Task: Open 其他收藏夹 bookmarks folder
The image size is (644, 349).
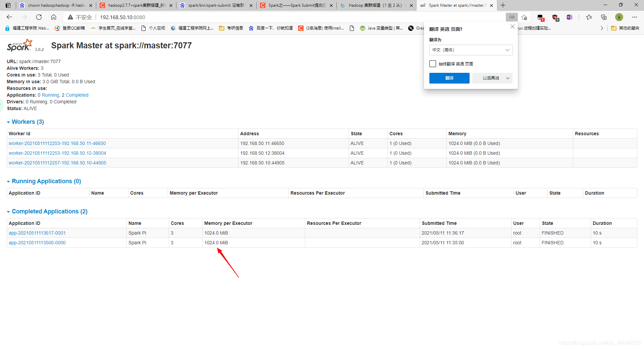Action: (x=625, y=28)
